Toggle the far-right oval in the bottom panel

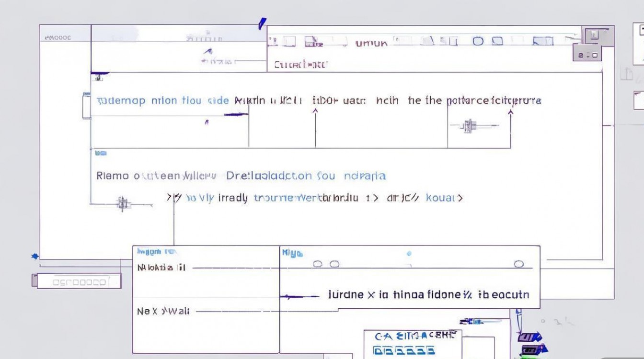pos(518,264)
